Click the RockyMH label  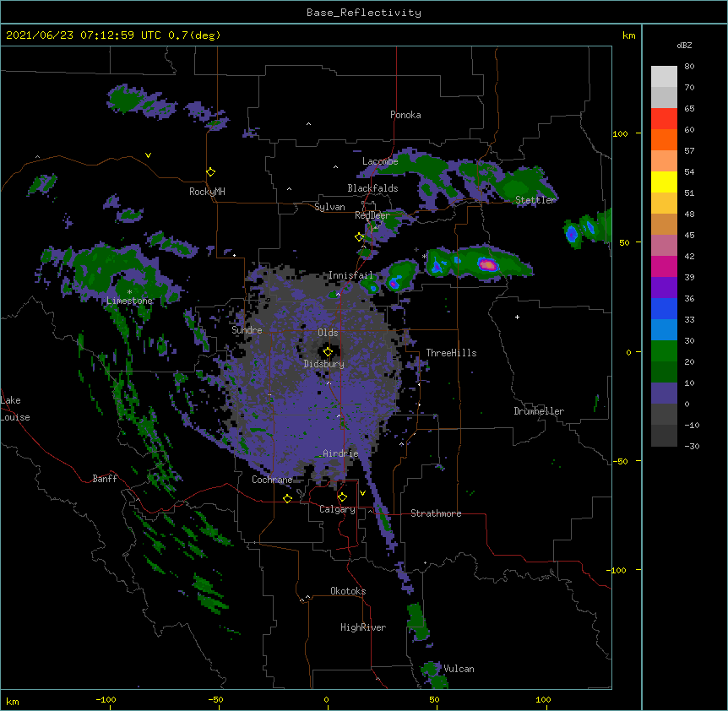(x=207, y=192)
